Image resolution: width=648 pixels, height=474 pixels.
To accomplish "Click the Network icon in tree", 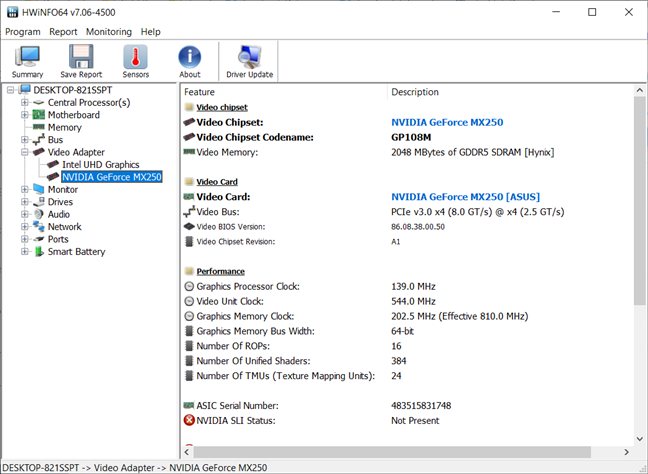I will coord(38,226).
